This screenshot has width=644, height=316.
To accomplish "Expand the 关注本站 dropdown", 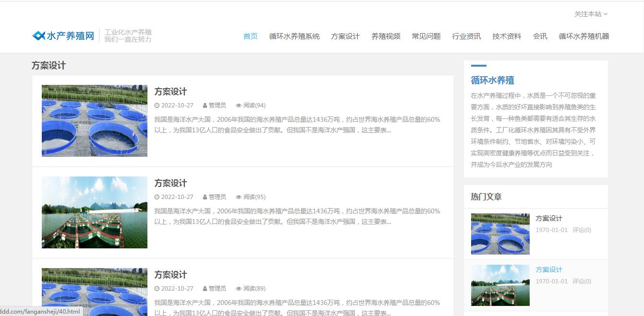I will 591,14.
